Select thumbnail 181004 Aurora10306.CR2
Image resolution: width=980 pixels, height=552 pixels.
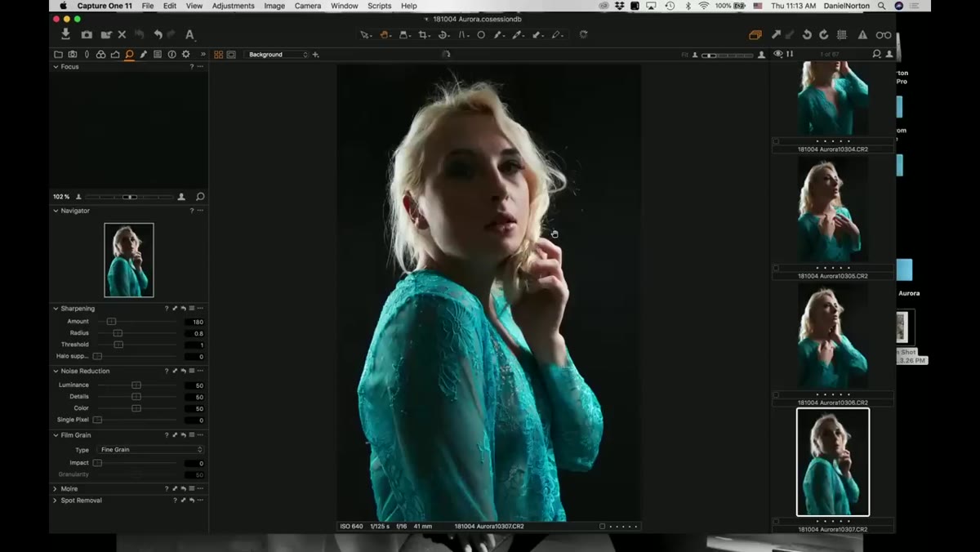[x=833, y=336]
